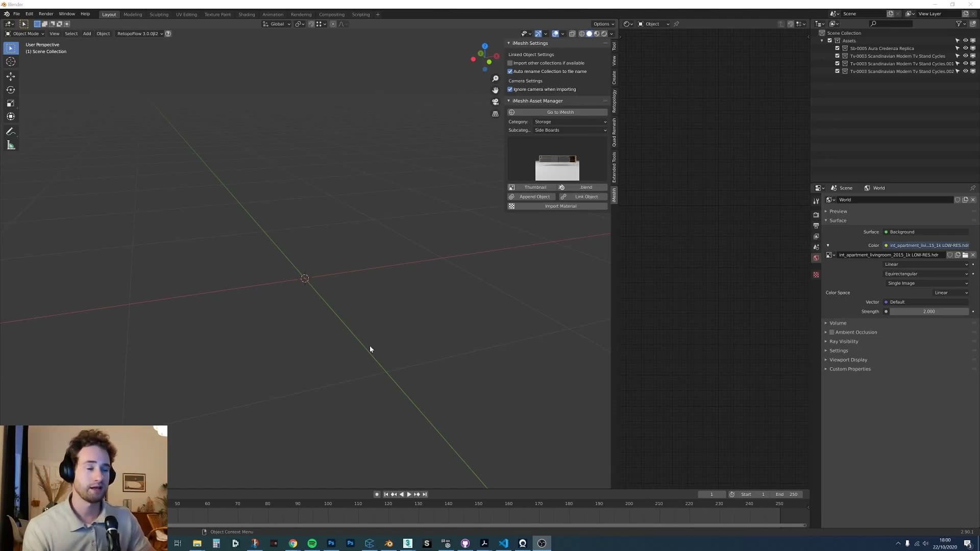Select the Cursor tool in viewport toolbar
This screenshot has width=980, height=551.
pos(11,62)
